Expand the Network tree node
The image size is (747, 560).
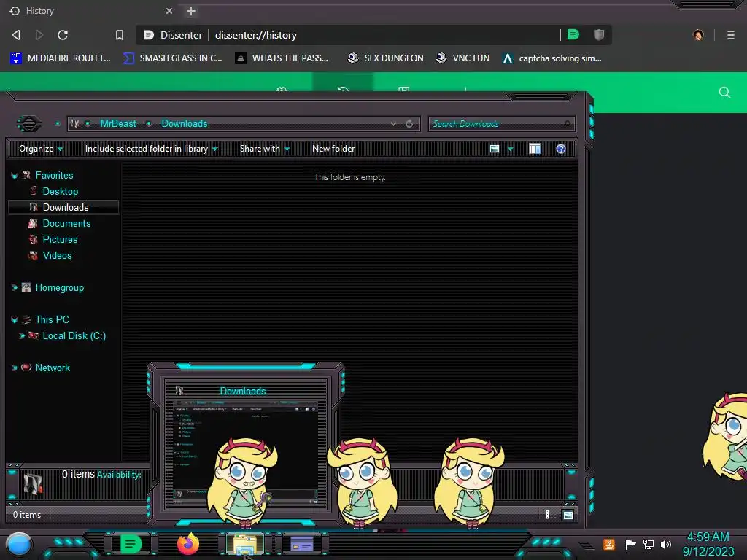coord(15,367)
